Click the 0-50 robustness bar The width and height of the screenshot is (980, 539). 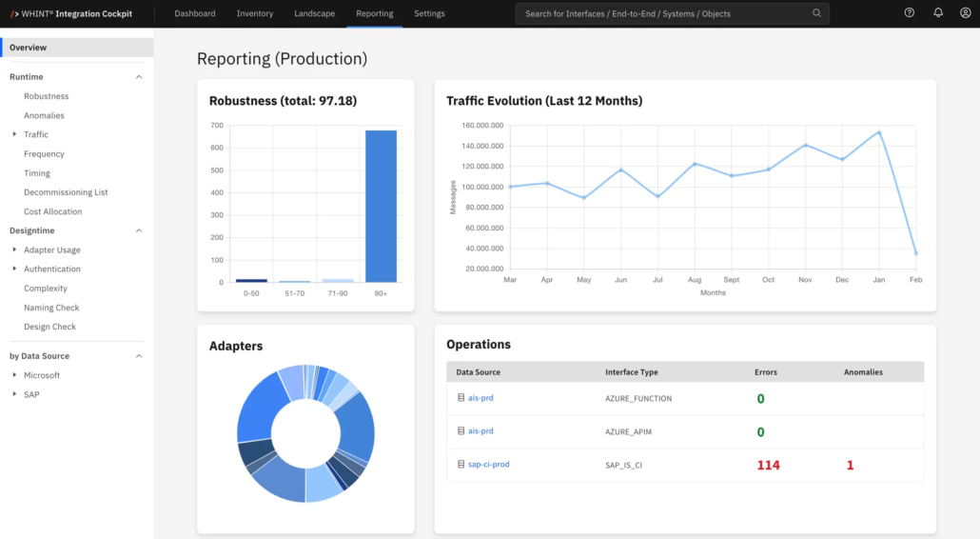tap(251, 280)
